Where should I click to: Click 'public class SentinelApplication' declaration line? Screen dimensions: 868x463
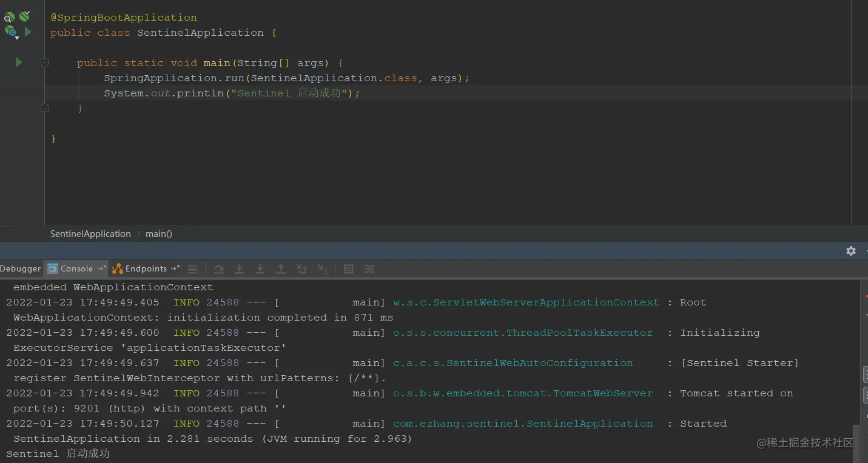164,33
